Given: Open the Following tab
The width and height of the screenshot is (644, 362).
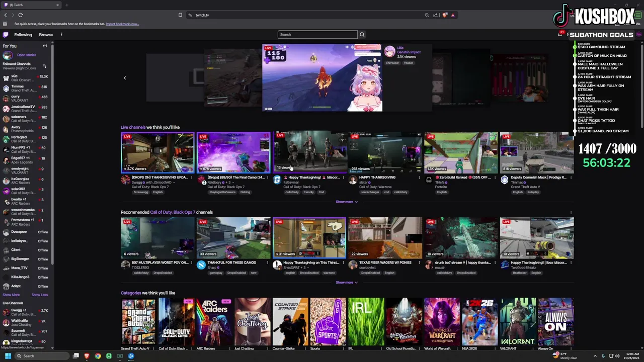Looking at the screenshot, I should pyautogui.click(x=23, y=35).
